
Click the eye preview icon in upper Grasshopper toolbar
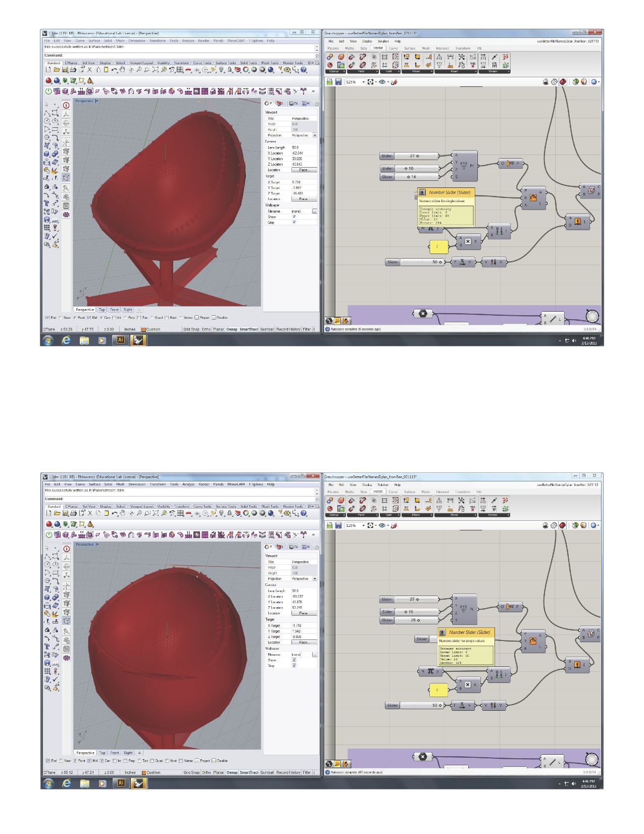point(382,82)
